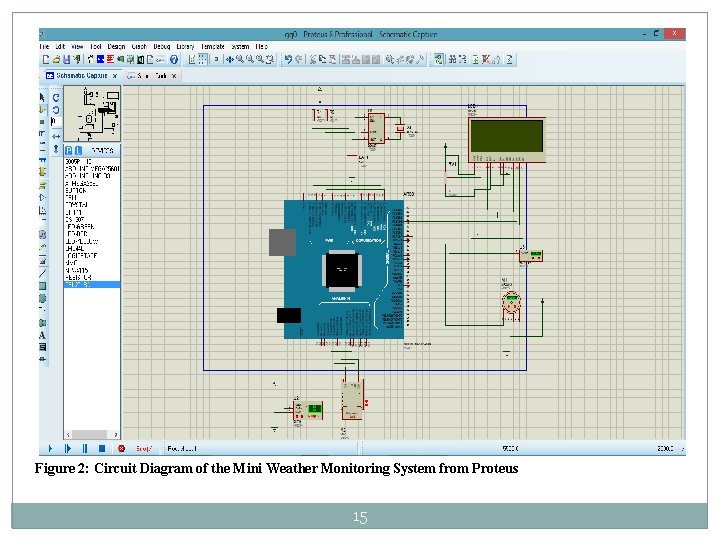Click the Stop simulation button
720x540 pixels.
click(x=102, y=449)
